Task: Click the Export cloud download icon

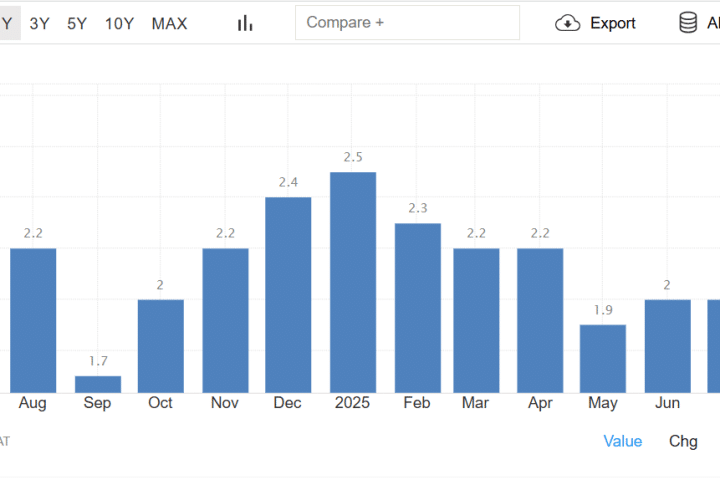Action: [x=568, y=23]
